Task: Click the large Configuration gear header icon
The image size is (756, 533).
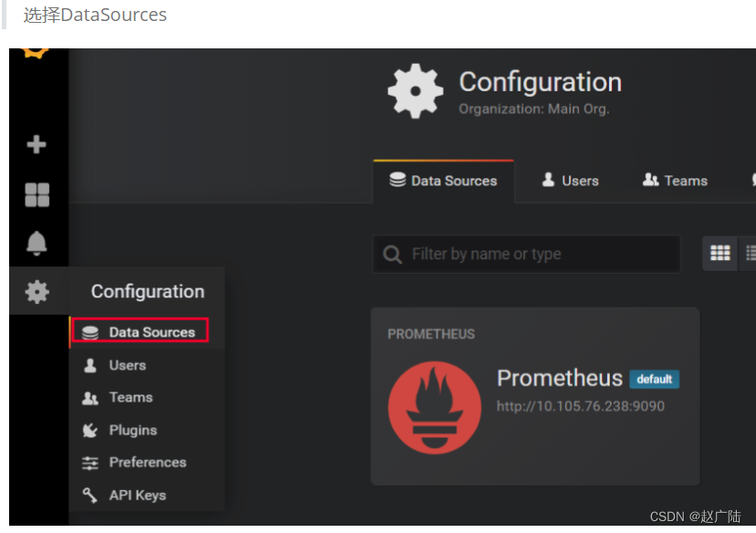Action: coord(415,90)
